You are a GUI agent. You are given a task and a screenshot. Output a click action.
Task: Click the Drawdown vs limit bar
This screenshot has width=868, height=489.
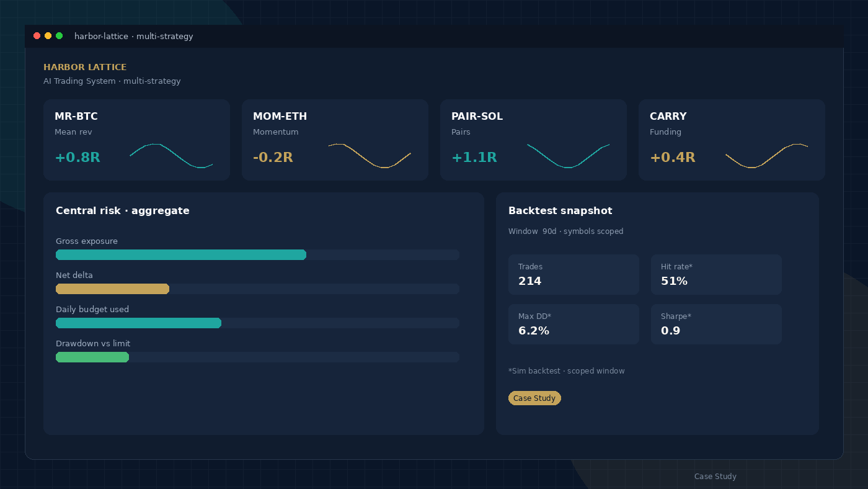point(257,357)
